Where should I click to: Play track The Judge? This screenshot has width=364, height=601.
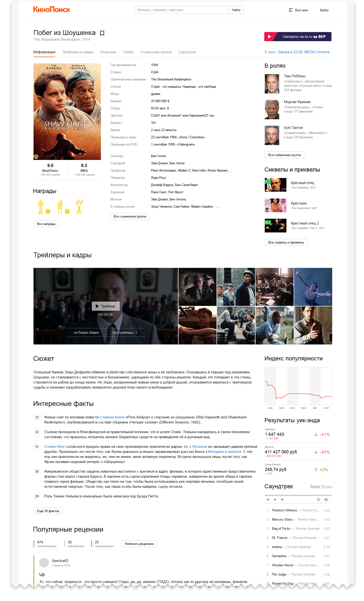tap(298, 575)
